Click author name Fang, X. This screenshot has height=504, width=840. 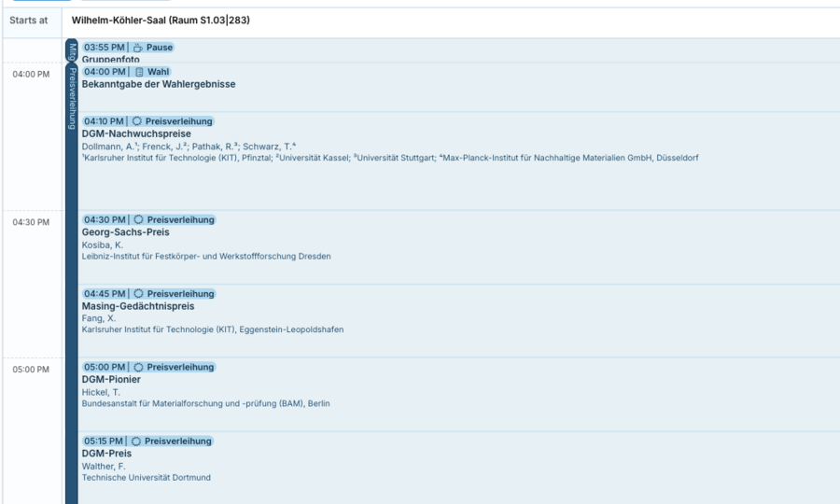pos(99,318)
